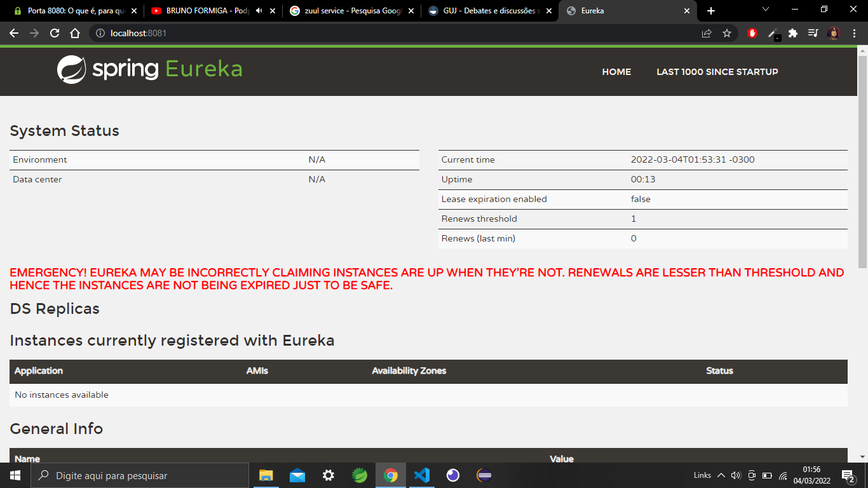Switch to zuul service Google tab
Viewport: 868px width, 488px height.
351,11
